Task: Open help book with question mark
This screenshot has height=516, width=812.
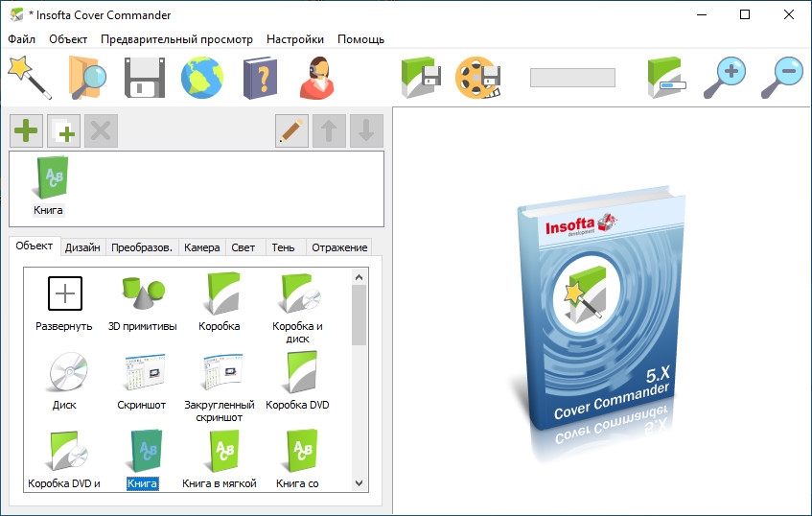Action: click(x=259, y=77)
